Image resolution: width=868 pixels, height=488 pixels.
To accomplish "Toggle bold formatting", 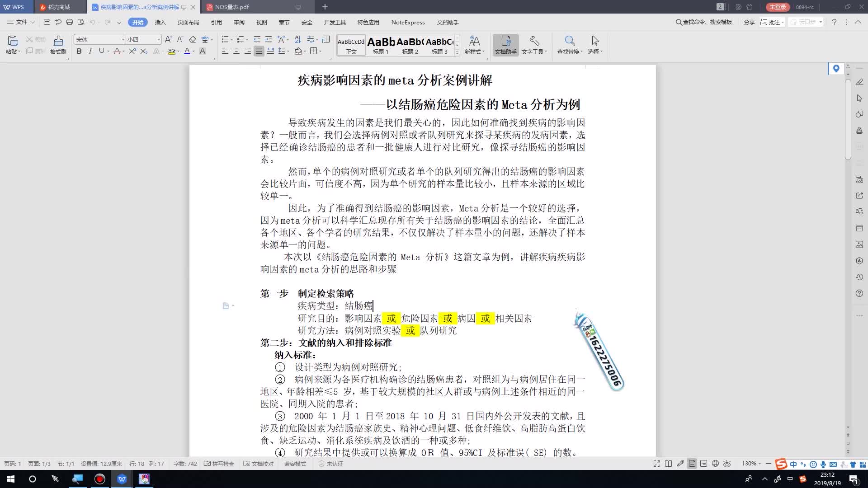I will [79, 52].
